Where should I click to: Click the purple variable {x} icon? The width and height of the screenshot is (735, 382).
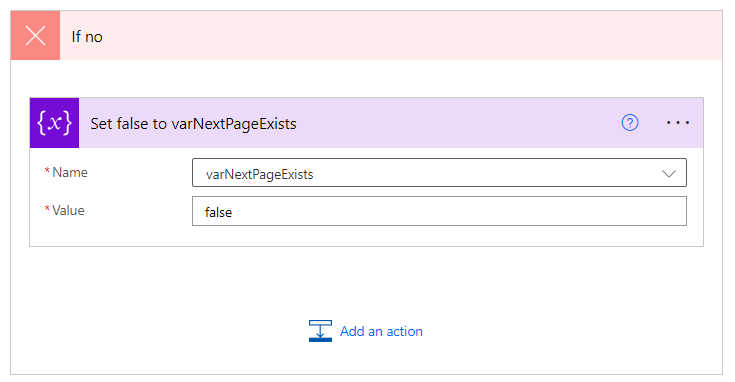coord(54,123)
